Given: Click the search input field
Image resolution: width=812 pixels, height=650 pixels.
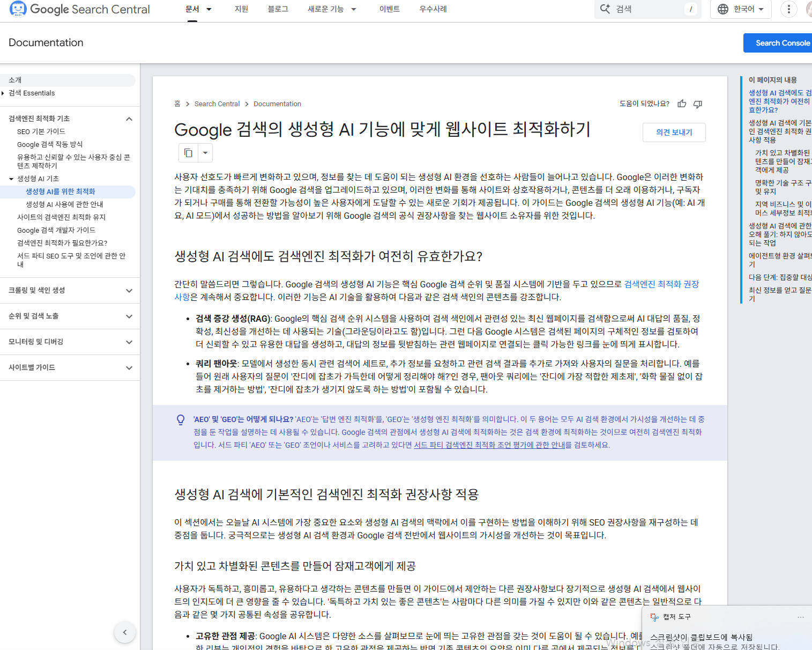Looking at the screenshot, I should tap(647, 9).
